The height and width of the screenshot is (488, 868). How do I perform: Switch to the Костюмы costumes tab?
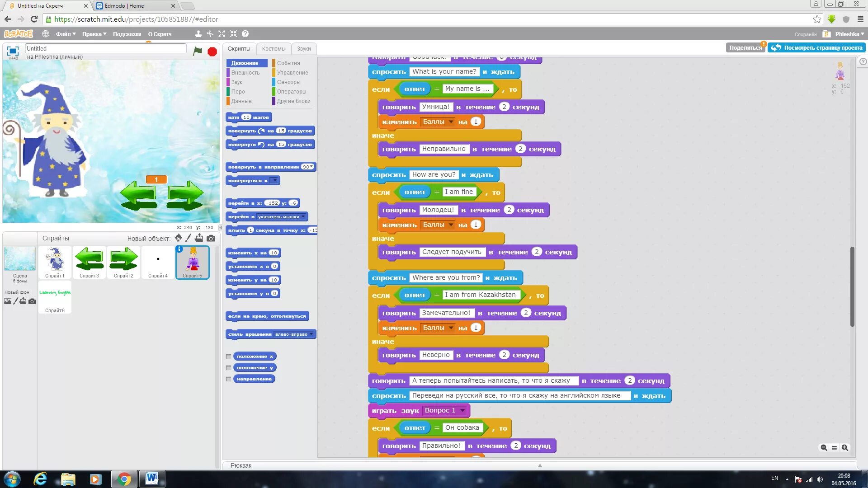[x=274, y=48]
